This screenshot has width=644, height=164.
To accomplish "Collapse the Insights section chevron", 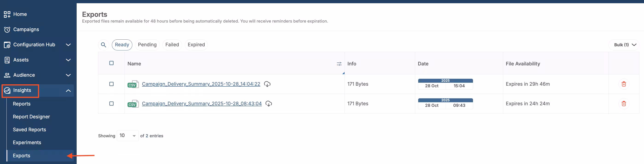I will [x=68, y=91].
